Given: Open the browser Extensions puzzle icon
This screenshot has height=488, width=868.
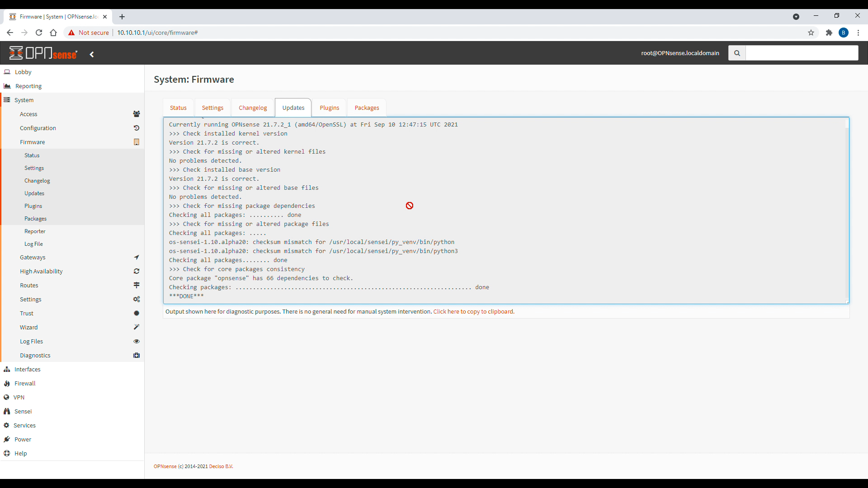Looking at the screenshot, I should (829, 33).
